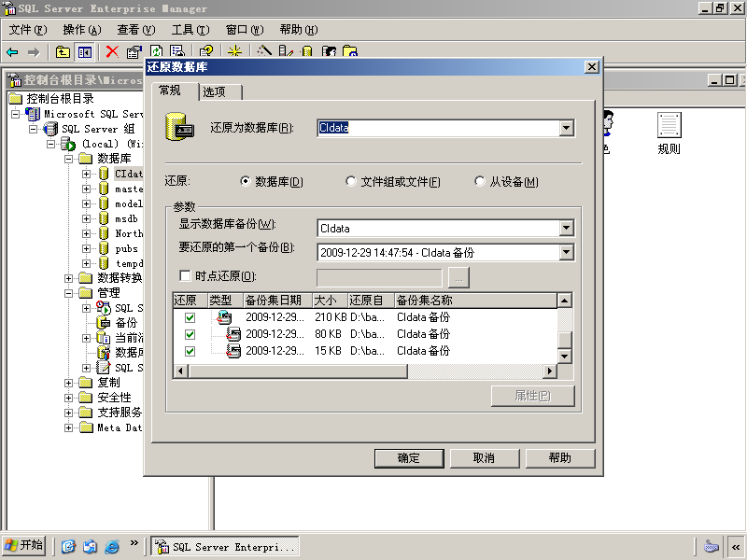The width and height of the screenshot is (747, 560).
Task: Click SQL Server Enterprise taskbar button
Action: (225, 547)
